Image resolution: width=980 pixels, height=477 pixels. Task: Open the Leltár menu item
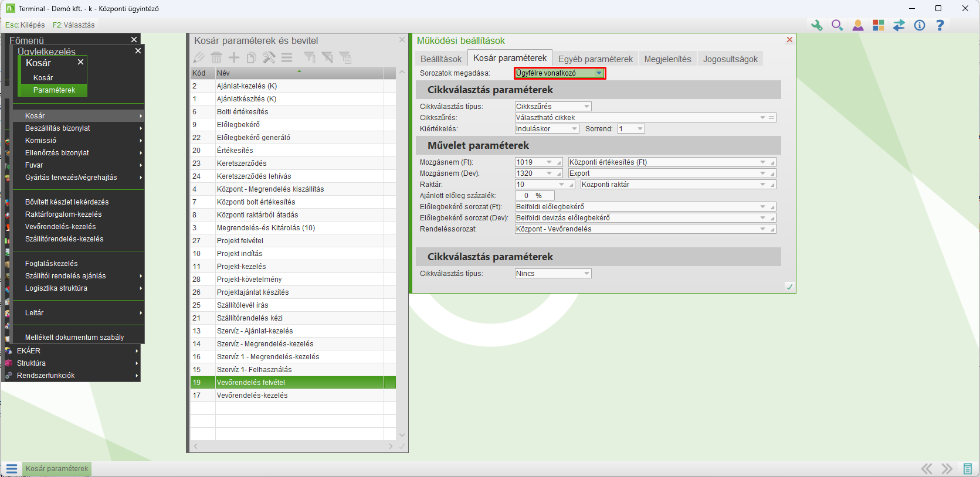[79, 313]
